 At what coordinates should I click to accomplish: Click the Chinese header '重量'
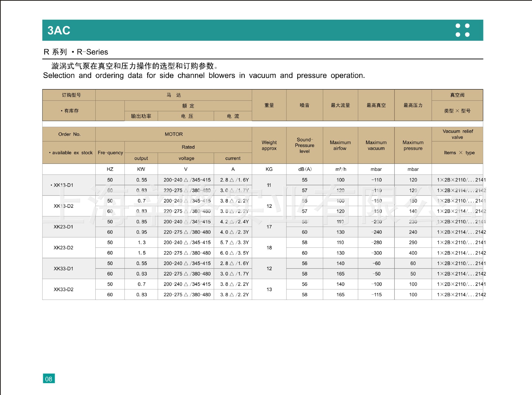269,105
